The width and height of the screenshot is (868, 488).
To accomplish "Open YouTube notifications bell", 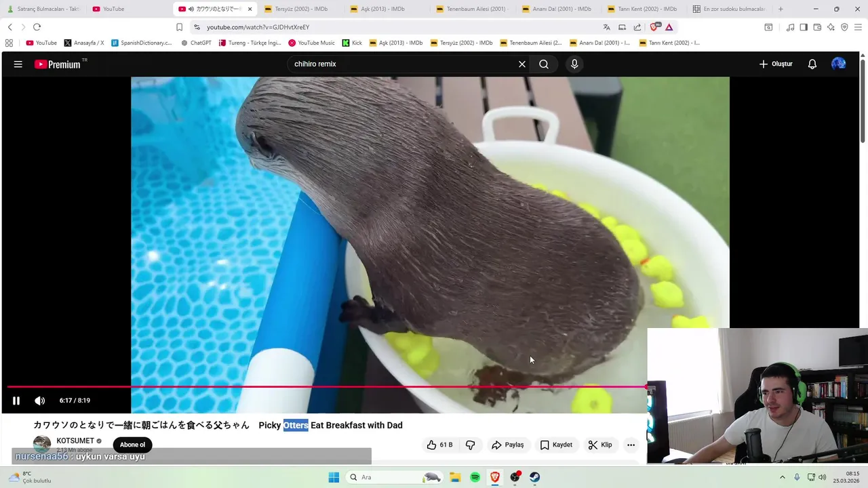I will [x=812, y=64].
